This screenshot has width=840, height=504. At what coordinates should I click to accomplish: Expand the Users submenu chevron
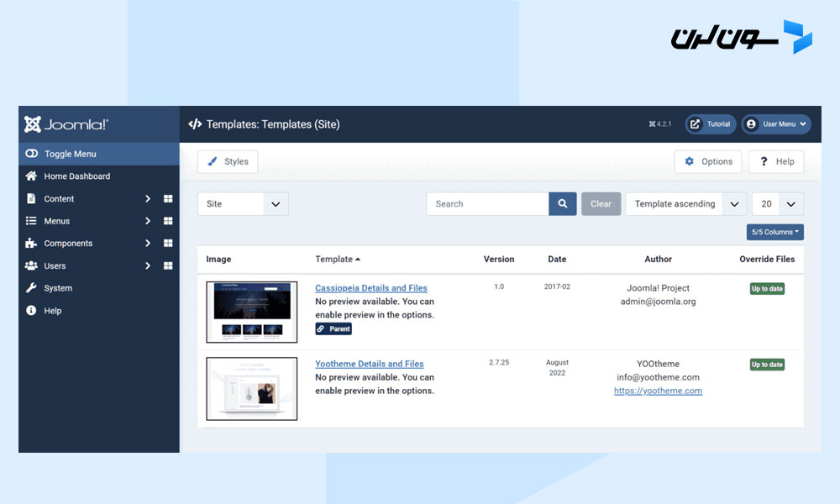pos(147,265)
